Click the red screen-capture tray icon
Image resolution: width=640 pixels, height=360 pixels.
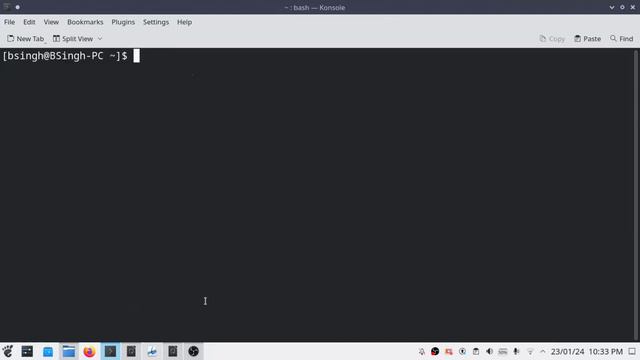tap(449, 351)
